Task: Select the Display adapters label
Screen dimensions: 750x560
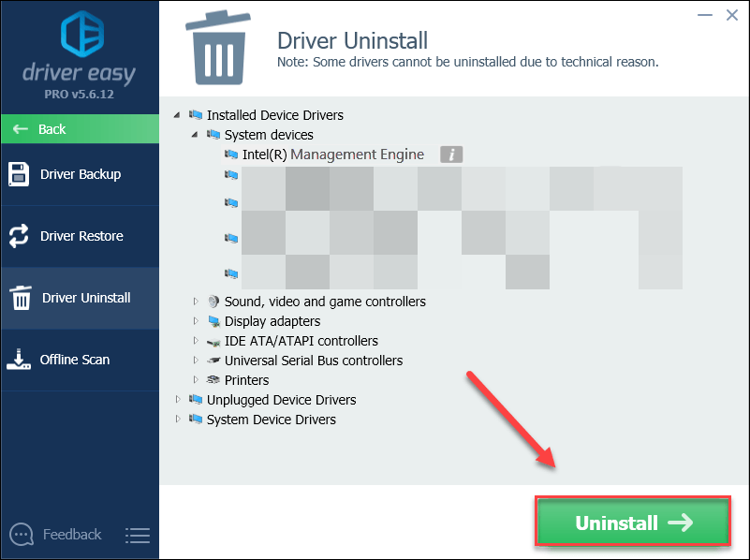Action: tap(272, 321)
